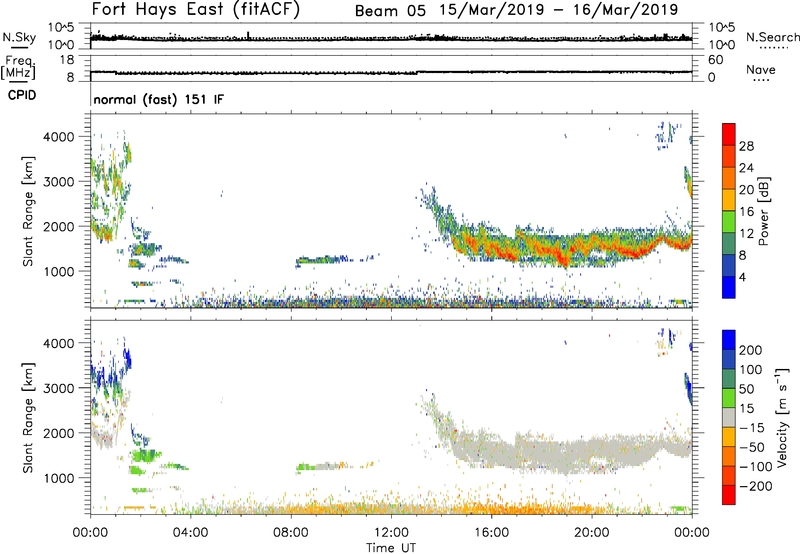The image size is (800, 554).
Task: Click the "08:00" time tick label
Action: click(x=291, y=533)
